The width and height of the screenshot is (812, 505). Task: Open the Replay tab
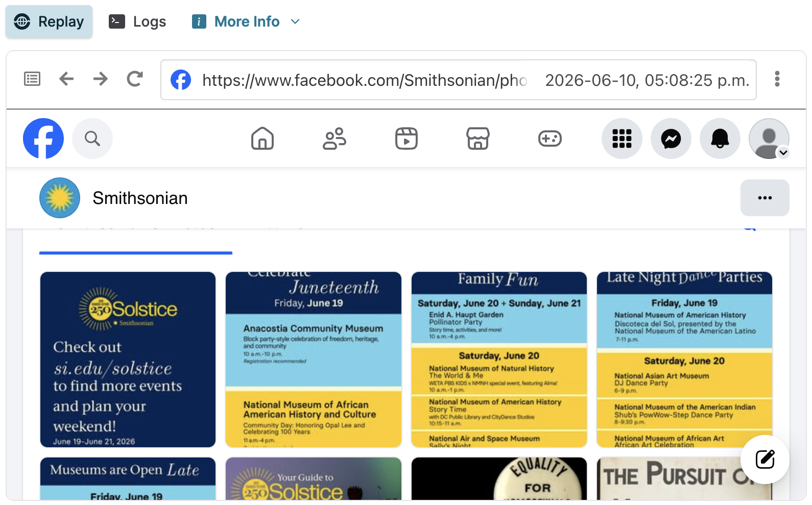click(49, 21)
